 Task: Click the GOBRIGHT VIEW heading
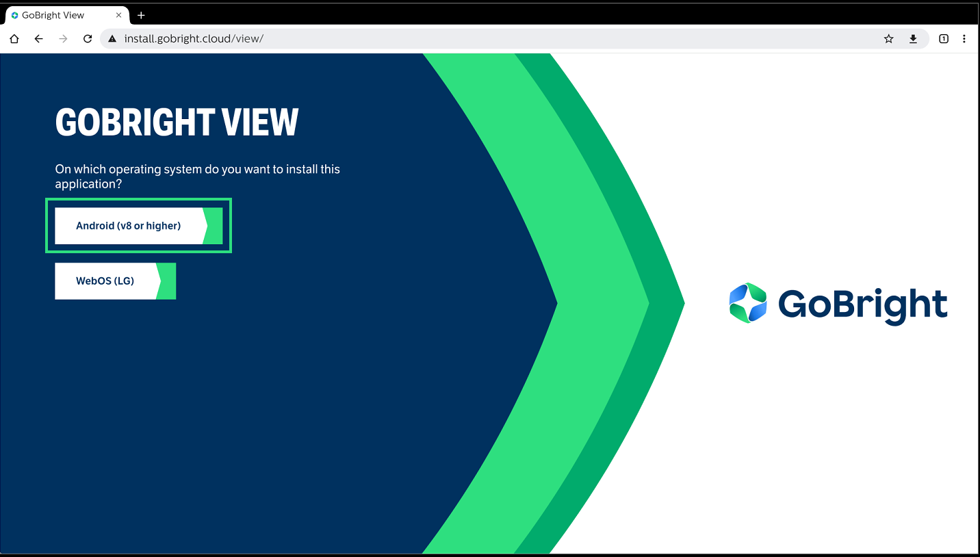(x=177, y=123)
